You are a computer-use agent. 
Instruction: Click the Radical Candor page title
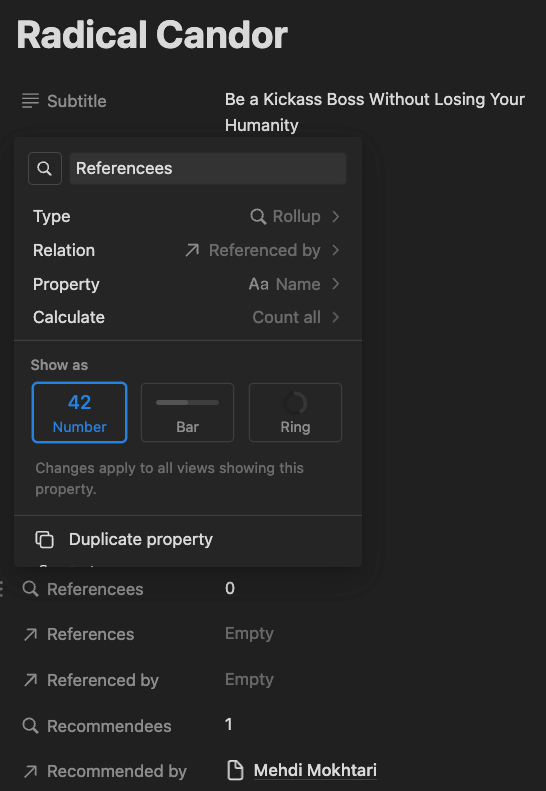pos(152,35)
